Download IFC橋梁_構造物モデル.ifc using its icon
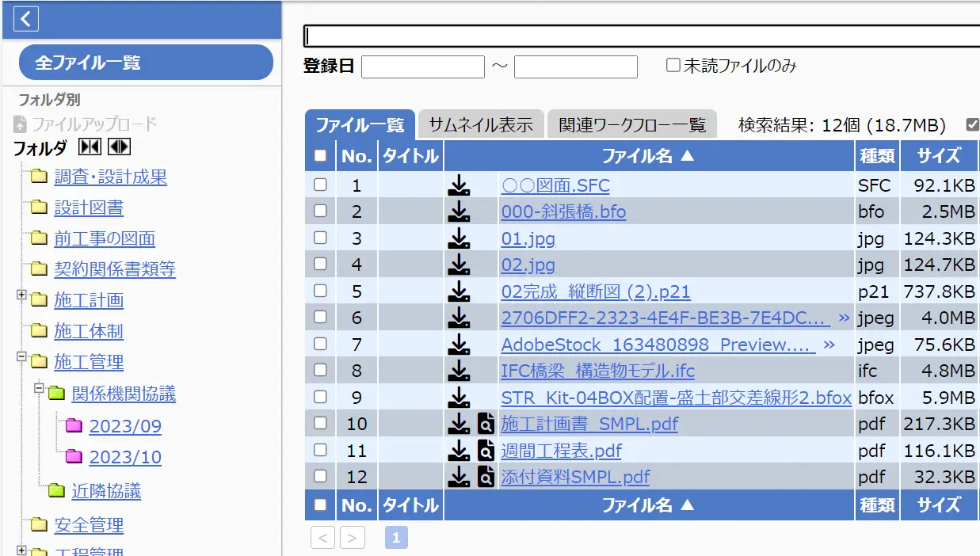Image resolution: width=980 pixels, height=556 pixels. (x=458, y=371)
